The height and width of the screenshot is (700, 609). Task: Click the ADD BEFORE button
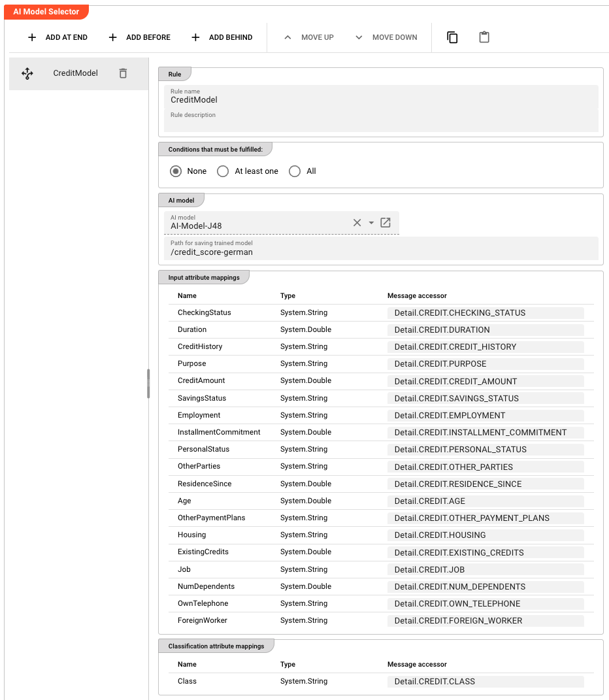point(139,37)
